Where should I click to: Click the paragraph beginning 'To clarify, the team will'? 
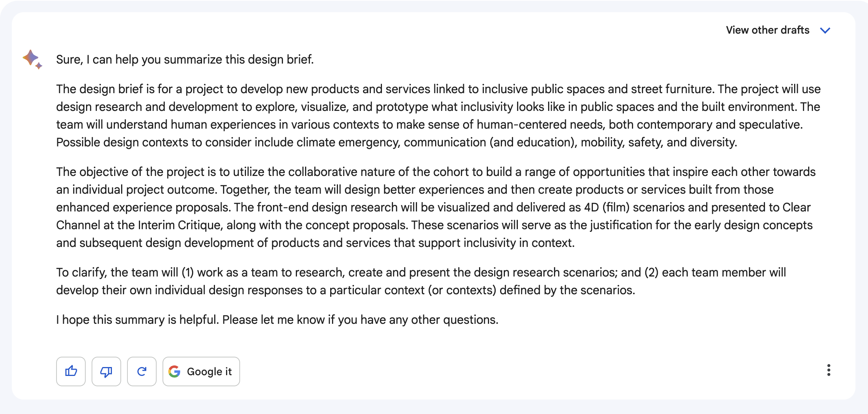pyautogui.click(x=421, y=281)
